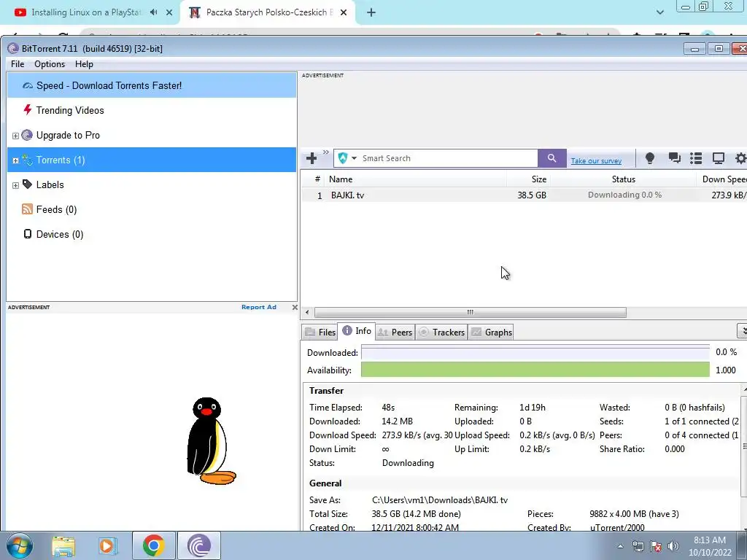Close the left advertisement panel

pos(295,308)
